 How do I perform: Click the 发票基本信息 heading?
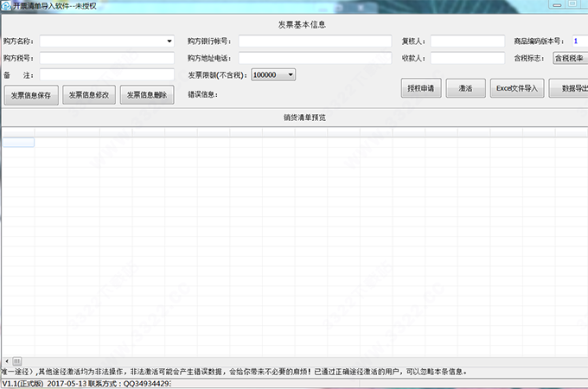pyautogui.click(x=302, y=25)
